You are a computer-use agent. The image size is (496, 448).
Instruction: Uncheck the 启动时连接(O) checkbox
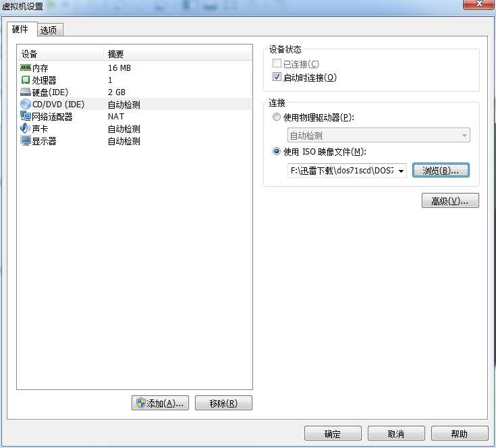[x=277, y=77]
